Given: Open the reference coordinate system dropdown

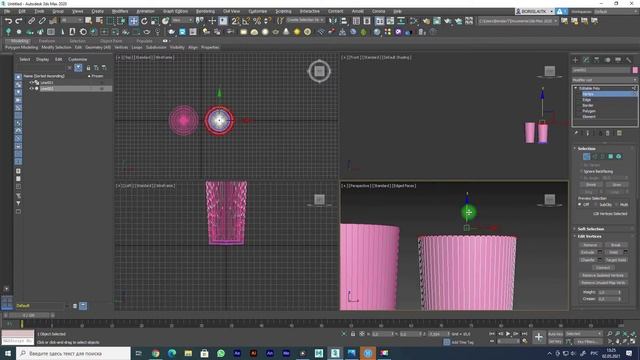Looking at the screenshot, I should point(182,20).
